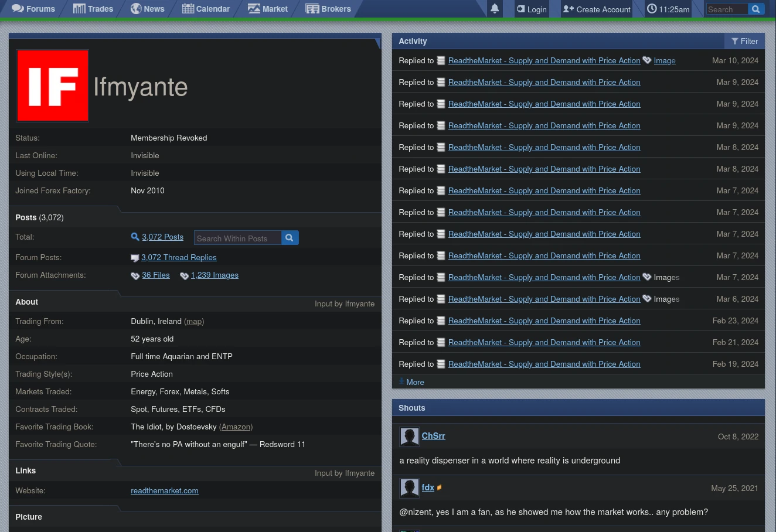
Task: Click the attachment icon beside 36 Files
Action: (x=135, y=275)
